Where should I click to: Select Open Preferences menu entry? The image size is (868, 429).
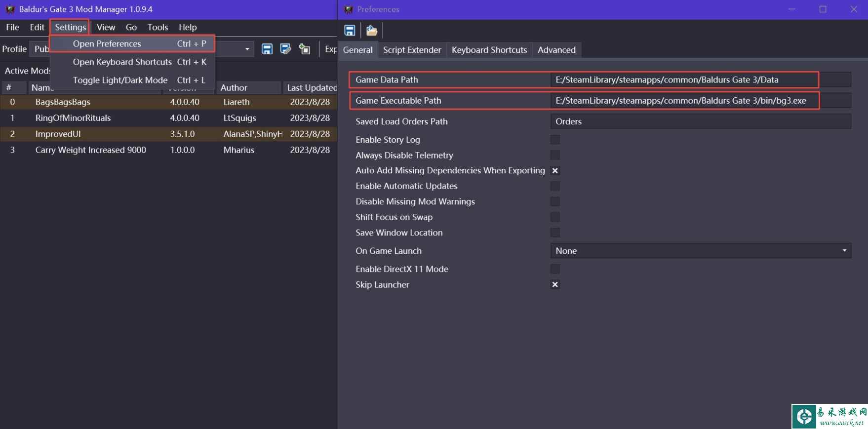132,43
